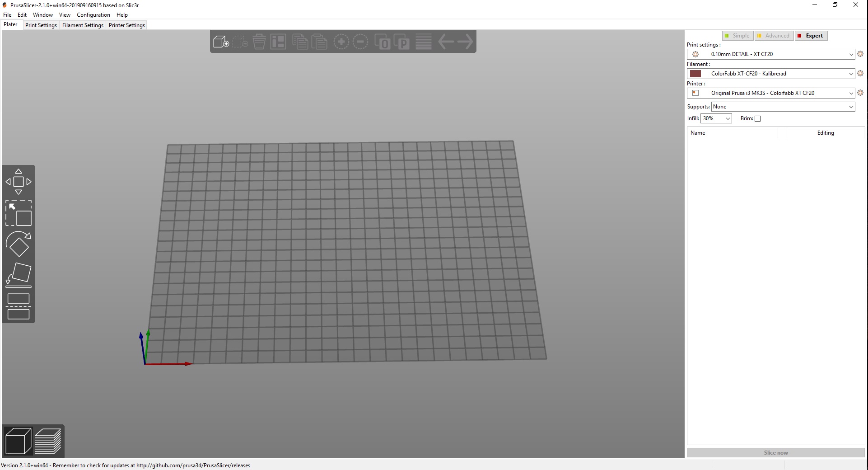
Task: Open the Infill percentage dropdown
Action: click(x=716, y=118)
